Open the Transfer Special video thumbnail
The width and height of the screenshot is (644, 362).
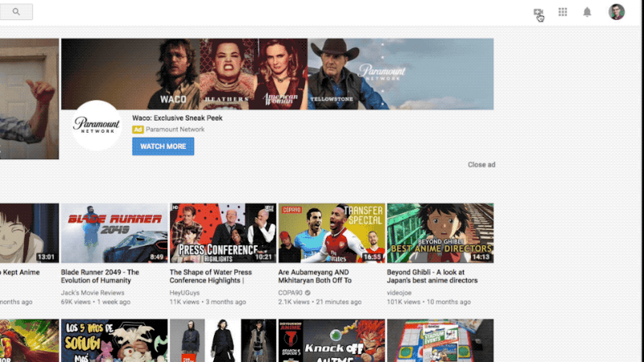332,232
